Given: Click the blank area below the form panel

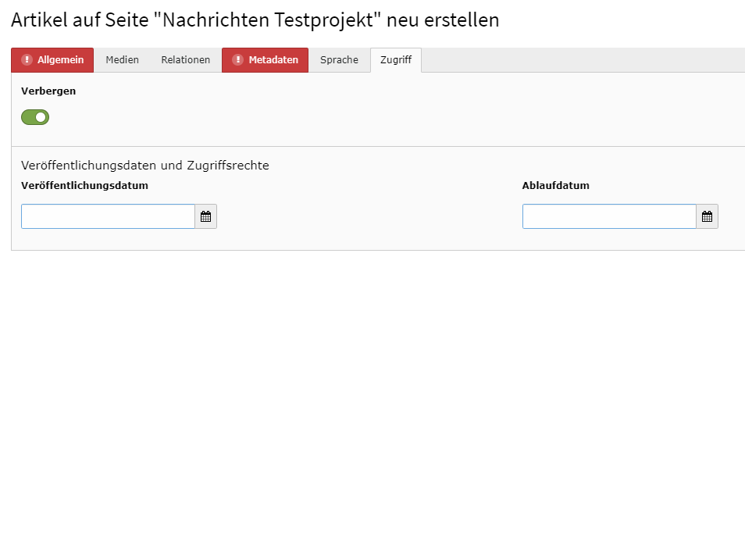Looking at the screenshot, I should point(372,391).
